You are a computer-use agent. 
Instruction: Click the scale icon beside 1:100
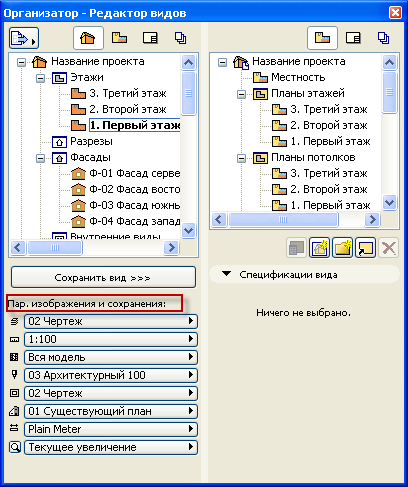14,339
